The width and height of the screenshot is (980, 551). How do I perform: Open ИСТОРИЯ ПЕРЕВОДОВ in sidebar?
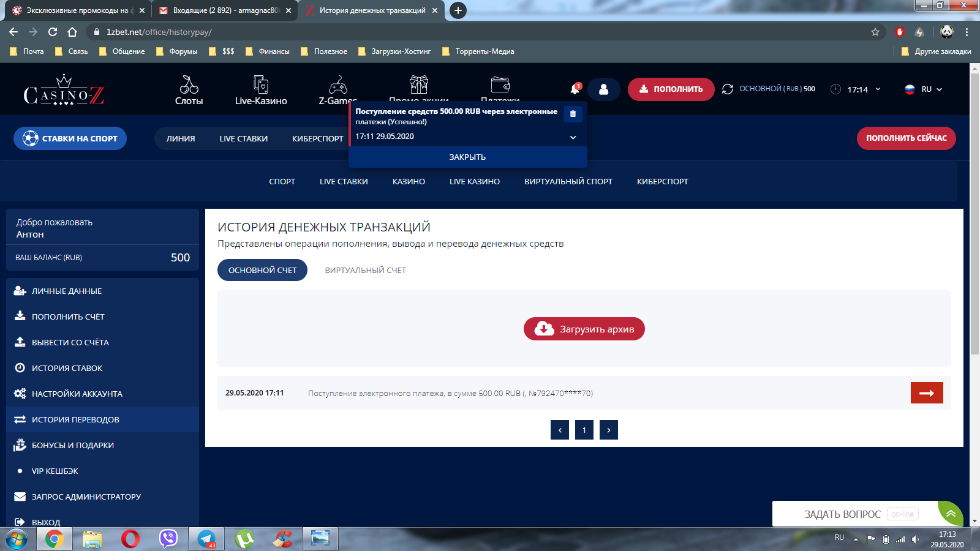pos(102,419)
